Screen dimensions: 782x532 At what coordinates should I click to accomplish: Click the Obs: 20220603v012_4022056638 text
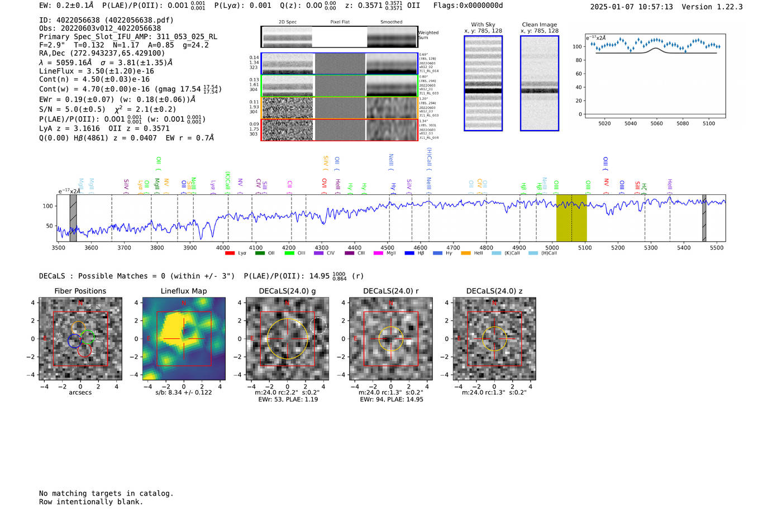[x=100, y=28]
